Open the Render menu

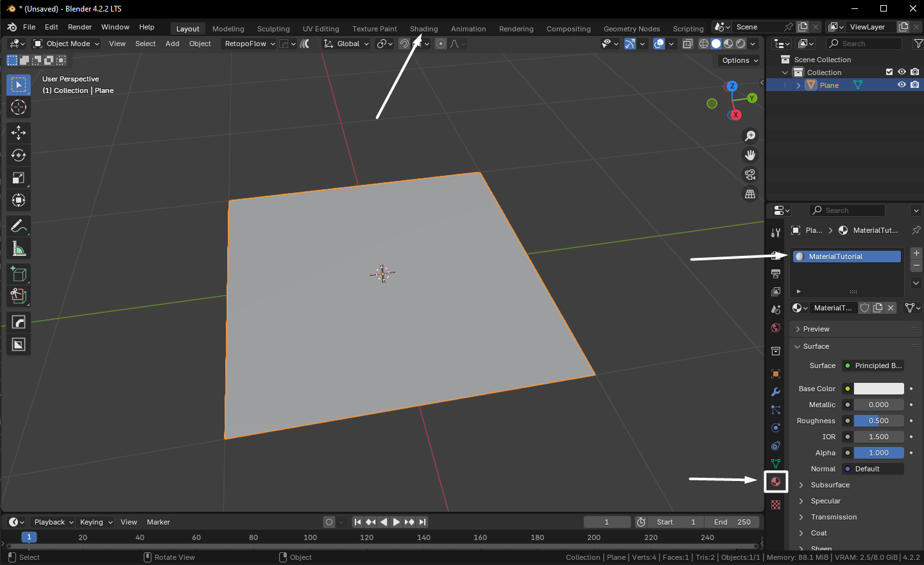click(80, 27)
